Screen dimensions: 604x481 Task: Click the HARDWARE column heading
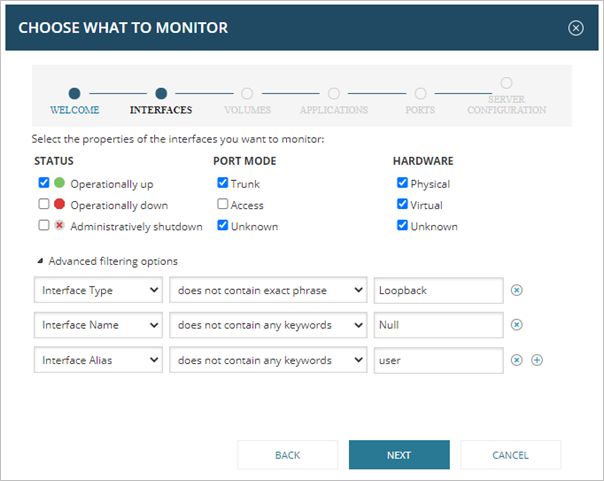[423, 161]
